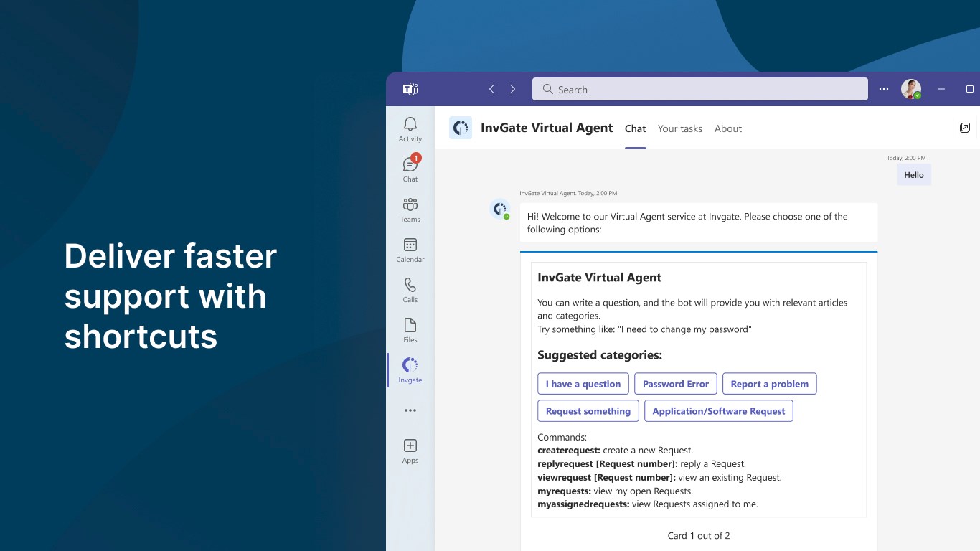Viewport: 980px width, 551px height.
Task: Open the Calls phone icon
Action: pos(410,285)
